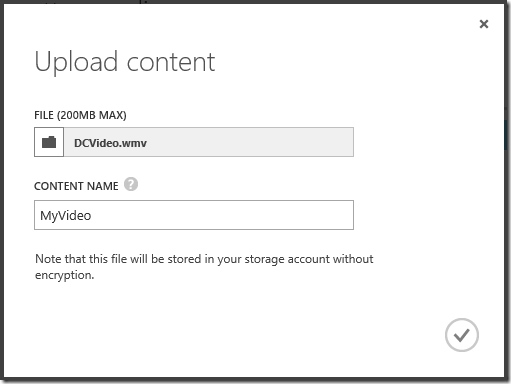Screen dimensions: 511x384
Task: Confirm upload with the checkmark button
Action: [462, 335]
